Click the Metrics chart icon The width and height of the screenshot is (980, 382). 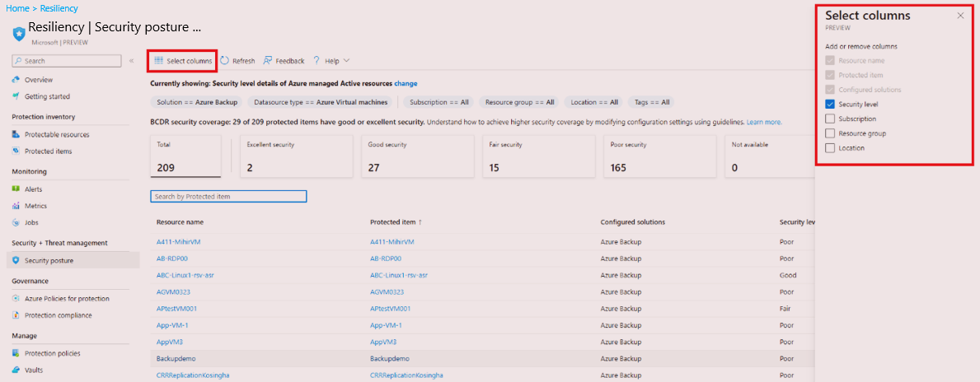point(16,205)
